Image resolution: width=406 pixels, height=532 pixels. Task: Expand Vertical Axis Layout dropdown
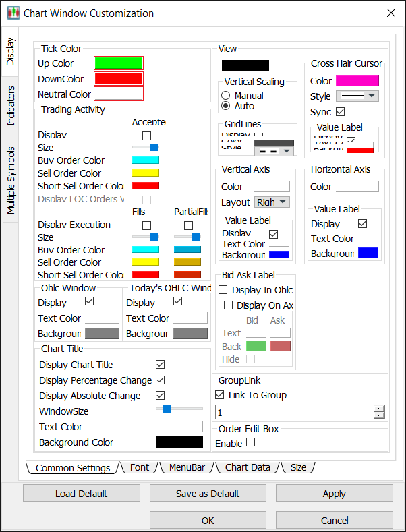click(x=272, y=202)
